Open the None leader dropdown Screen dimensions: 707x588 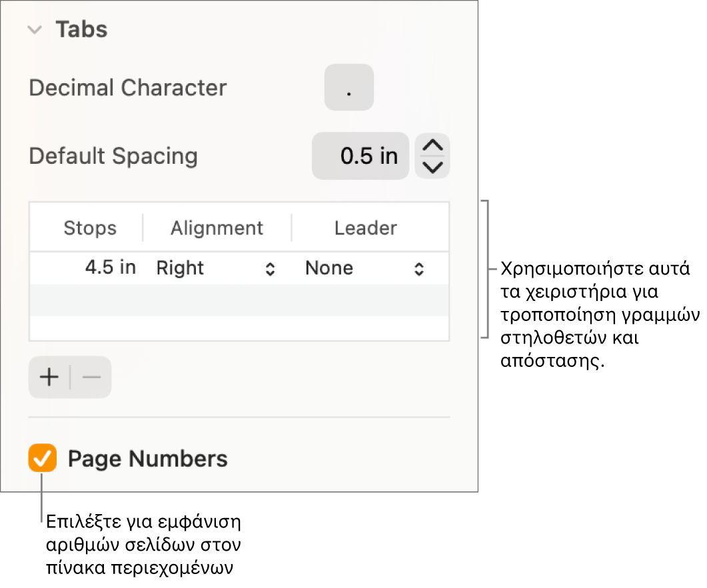(x=364, y=268)
